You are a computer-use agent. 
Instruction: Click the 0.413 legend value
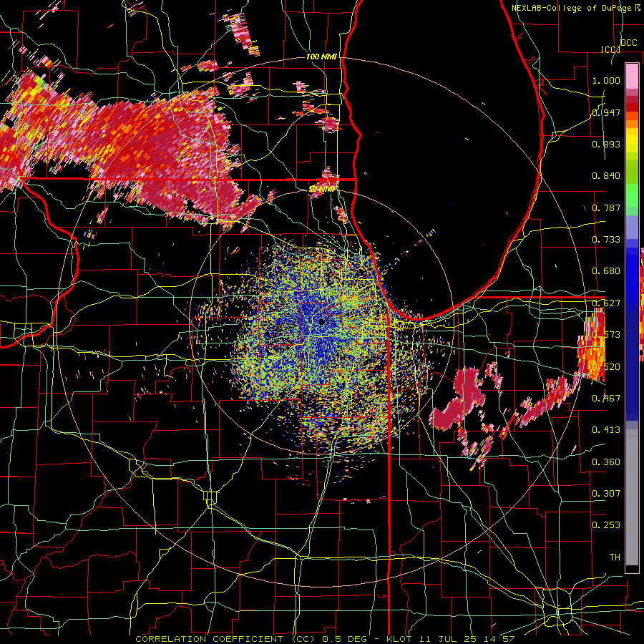click(x=606, y=430)
